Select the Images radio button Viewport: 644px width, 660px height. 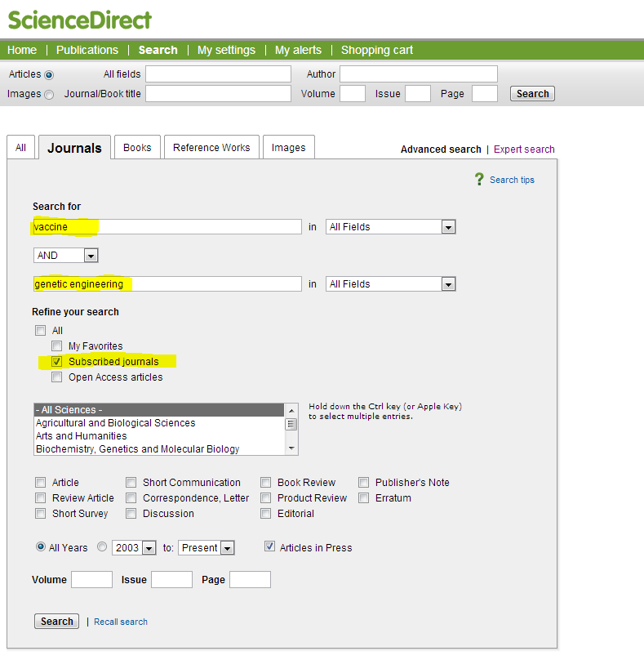pyautogui.click(x=49, y=94)
